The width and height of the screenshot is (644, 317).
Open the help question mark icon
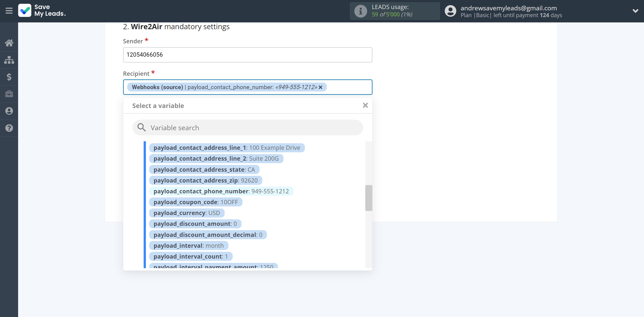pos(9,128)
